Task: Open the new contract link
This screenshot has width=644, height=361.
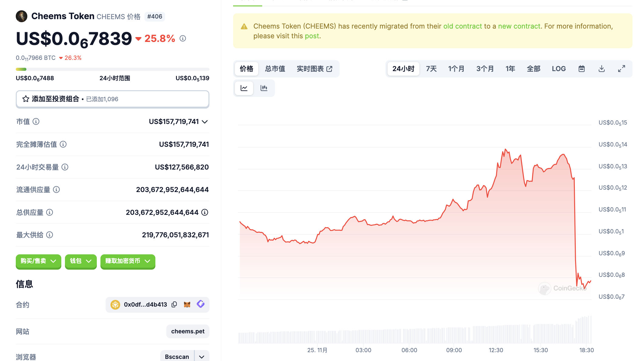Action: click(519, 26)
